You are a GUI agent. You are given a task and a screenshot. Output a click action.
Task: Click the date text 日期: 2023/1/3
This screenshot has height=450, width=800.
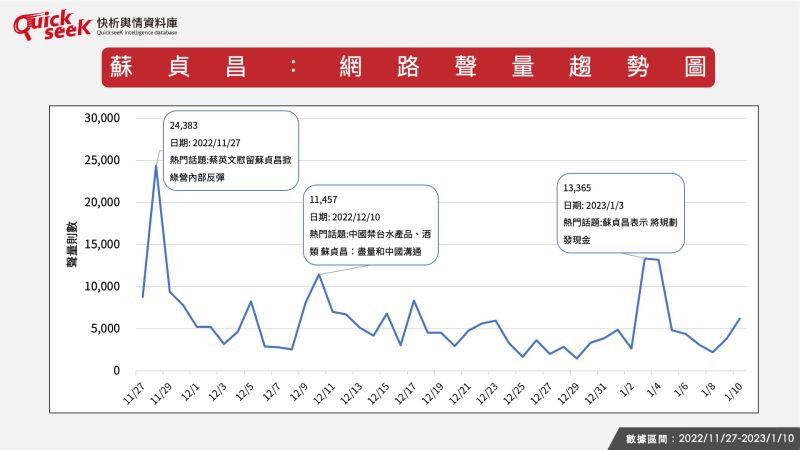(593, 205)
